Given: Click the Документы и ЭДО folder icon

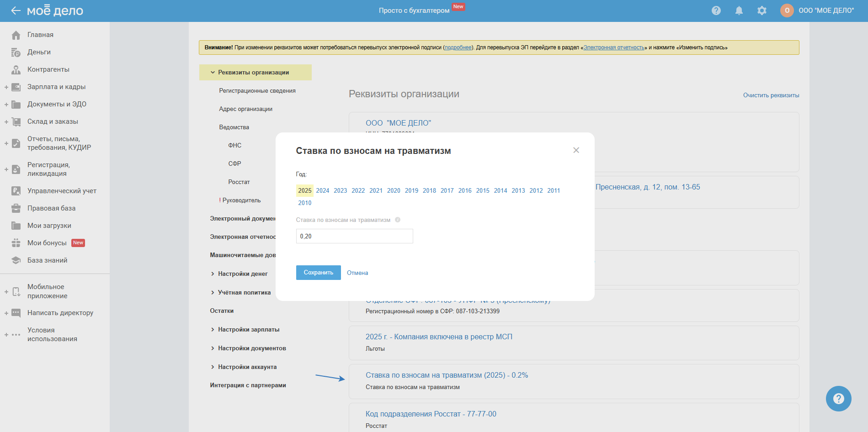Looking at the screenshot, I should (16, 105).
